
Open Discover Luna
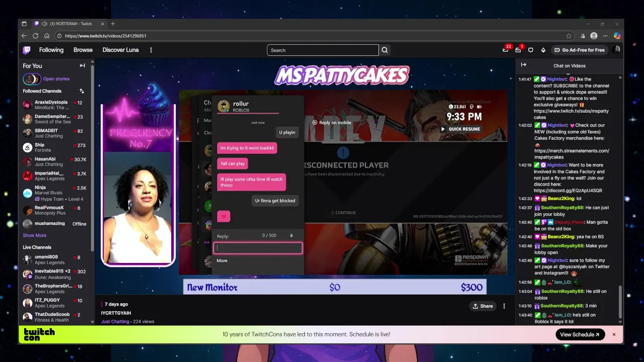120,50
